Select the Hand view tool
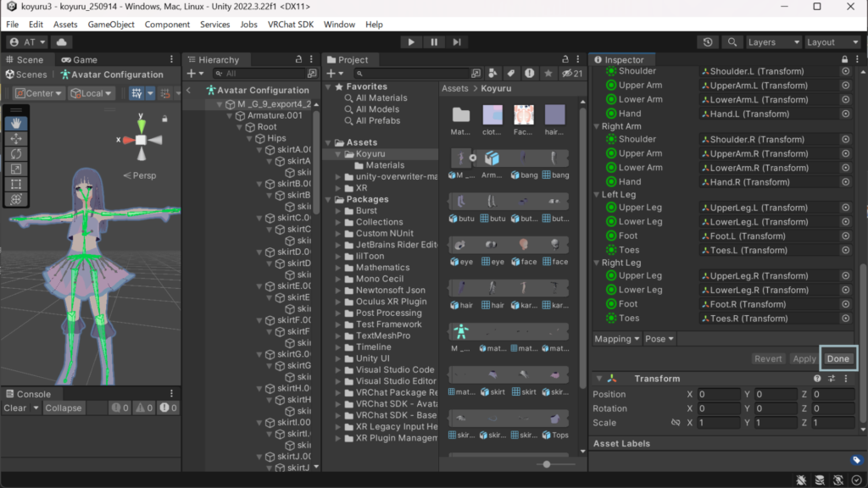The width and height of the screenshot is (868, 488). 15,124
